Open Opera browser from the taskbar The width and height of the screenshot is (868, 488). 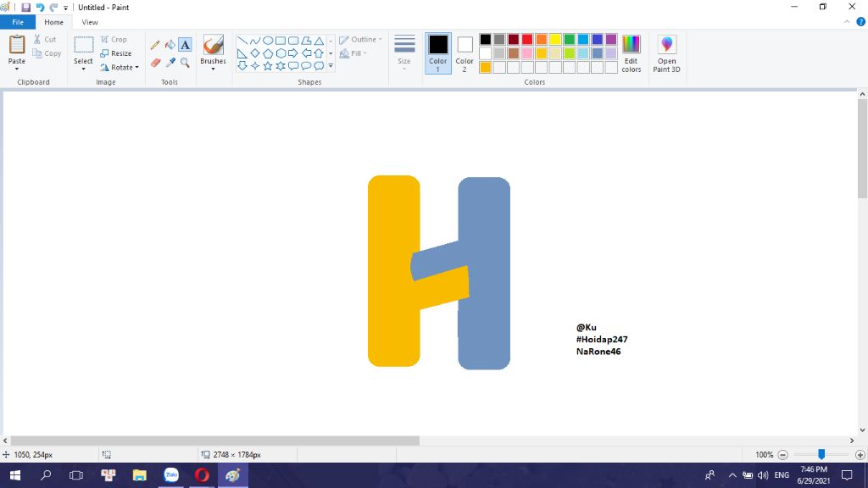pos(202,475)
